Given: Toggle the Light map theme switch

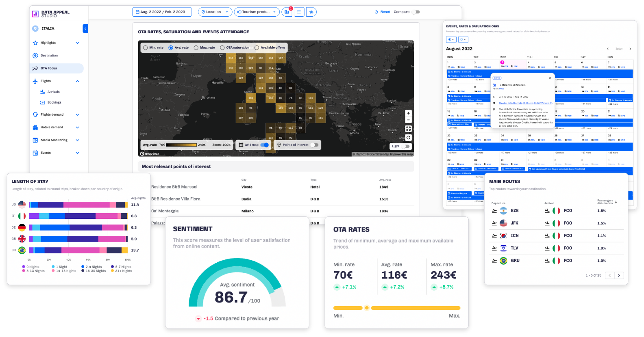Looking at the screenshot, I should point(406,146).
